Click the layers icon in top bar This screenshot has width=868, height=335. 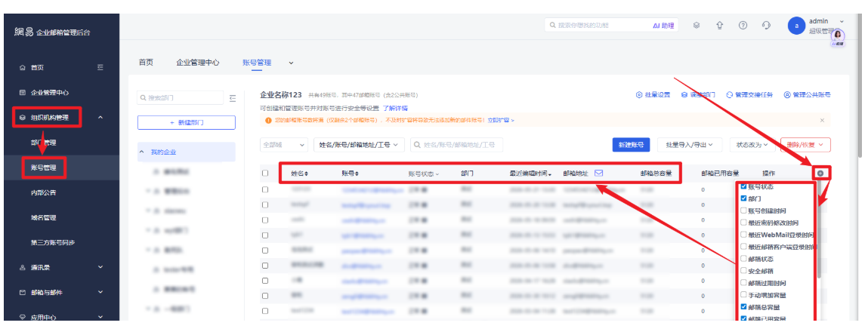click(697, 26)
